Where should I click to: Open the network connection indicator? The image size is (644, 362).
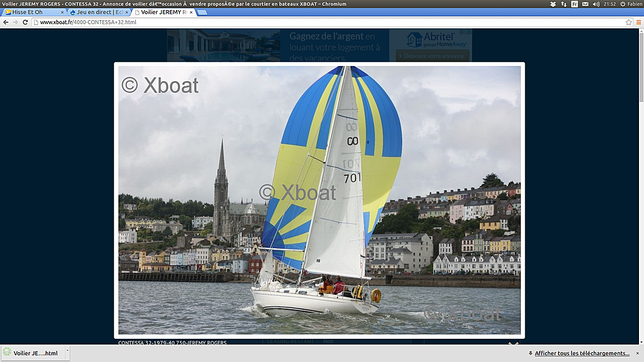[563, 4]
